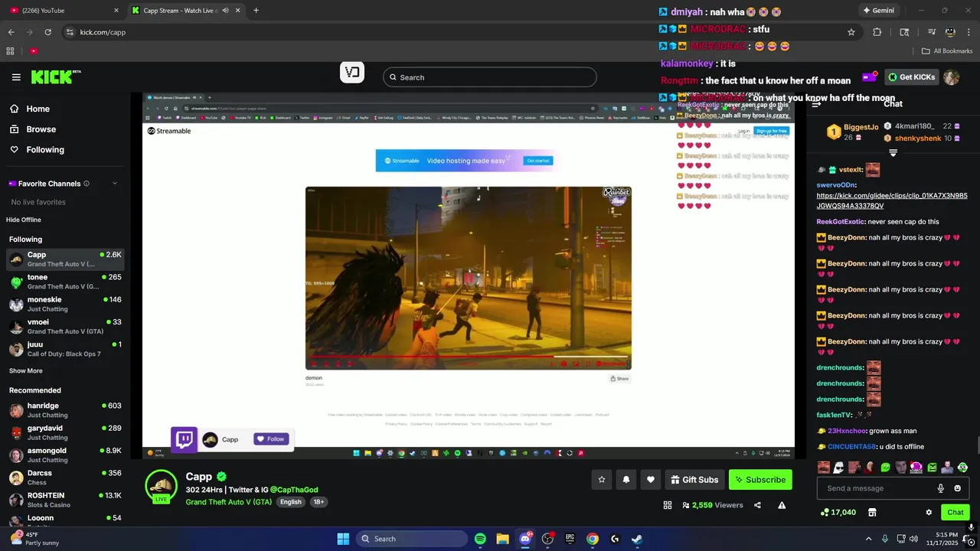Image resolution: width=980 pixels, height=551 pixels.
Task: Toggle the notification bell for Capp
Action: [626, 480]
